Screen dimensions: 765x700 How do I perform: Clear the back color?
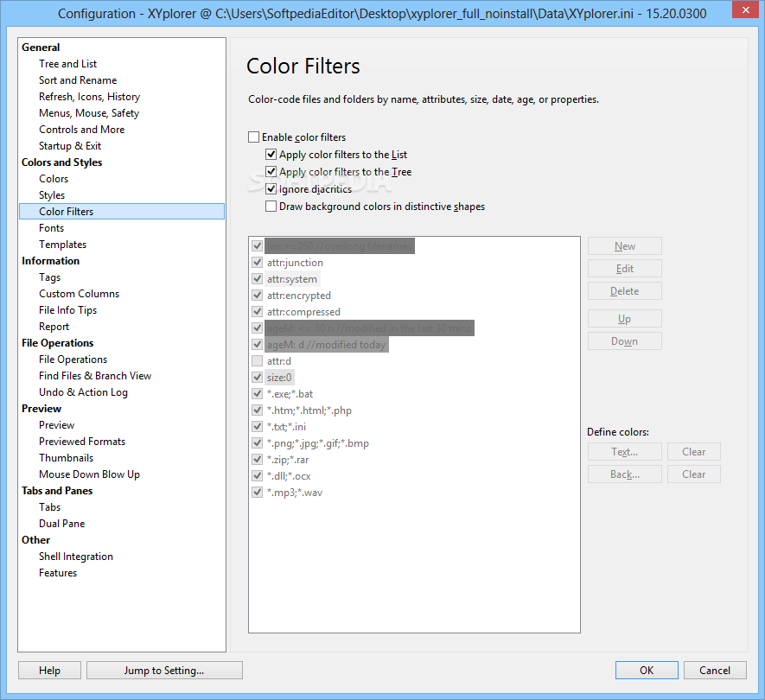pos(694,474)
